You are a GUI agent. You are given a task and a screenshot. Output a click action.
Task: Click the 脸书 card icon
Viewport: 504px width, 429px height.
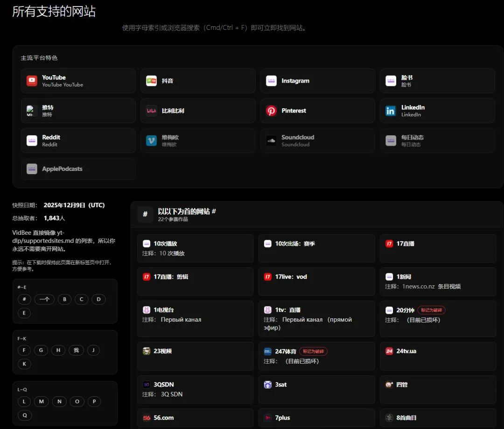point(391,81)
